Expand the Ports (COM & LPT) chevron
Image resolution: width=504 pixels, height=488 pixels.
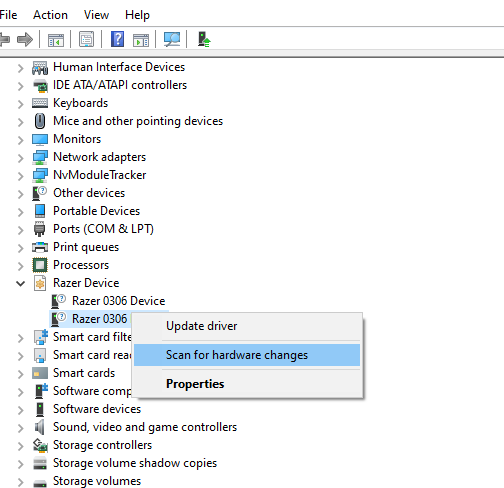[21, 230]
